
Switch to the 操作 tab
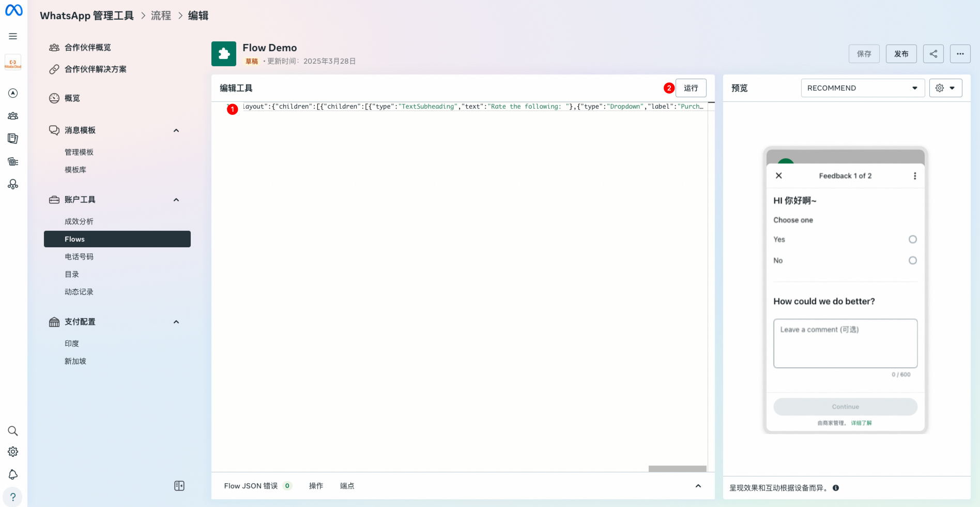[x=316, y=486]
